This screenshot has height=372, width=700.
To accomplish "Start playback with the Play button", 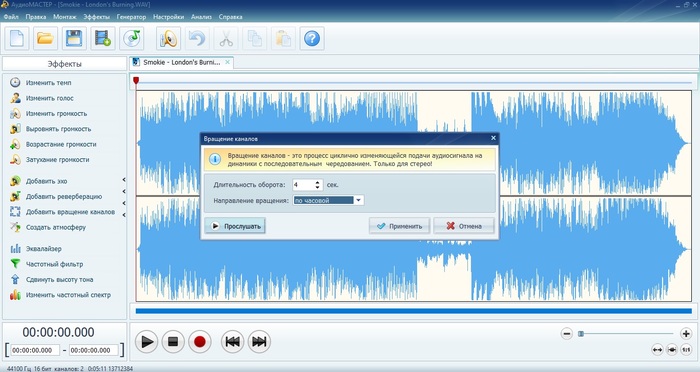I will click(146, 342).
